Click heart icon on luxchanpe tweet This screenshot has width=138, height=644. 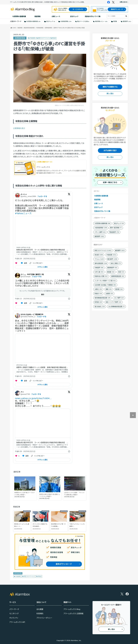[16, 303]
